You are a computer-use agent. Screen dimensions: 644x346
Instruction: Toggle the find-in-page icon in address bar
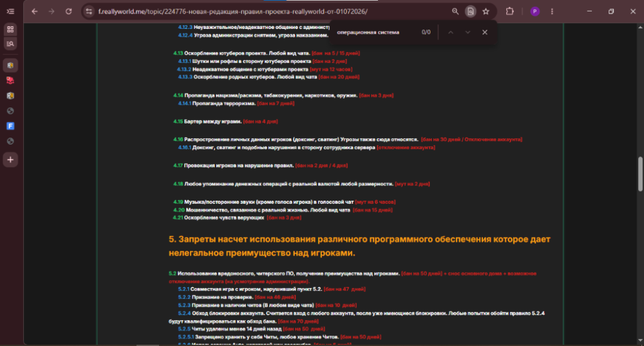471,12
